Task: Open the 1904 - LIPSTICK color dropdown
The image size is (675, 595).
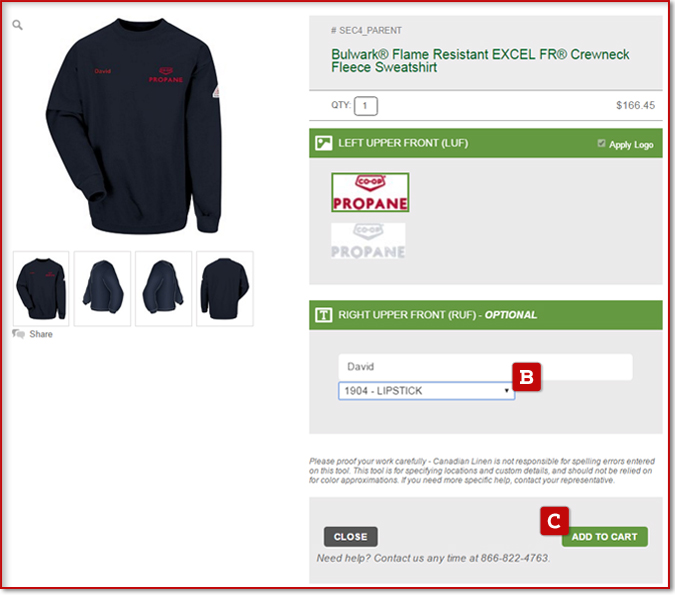Action: [426, 391]
